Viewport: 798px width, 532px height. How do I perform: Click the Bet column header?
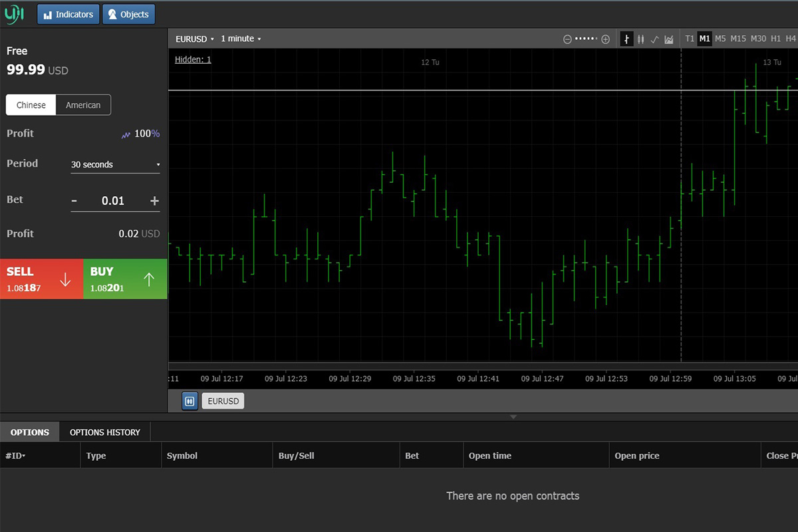pos(432,456)
